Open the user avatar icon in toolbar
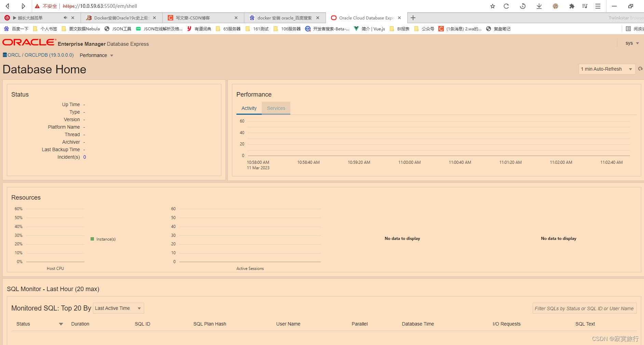 coord(556,6)
